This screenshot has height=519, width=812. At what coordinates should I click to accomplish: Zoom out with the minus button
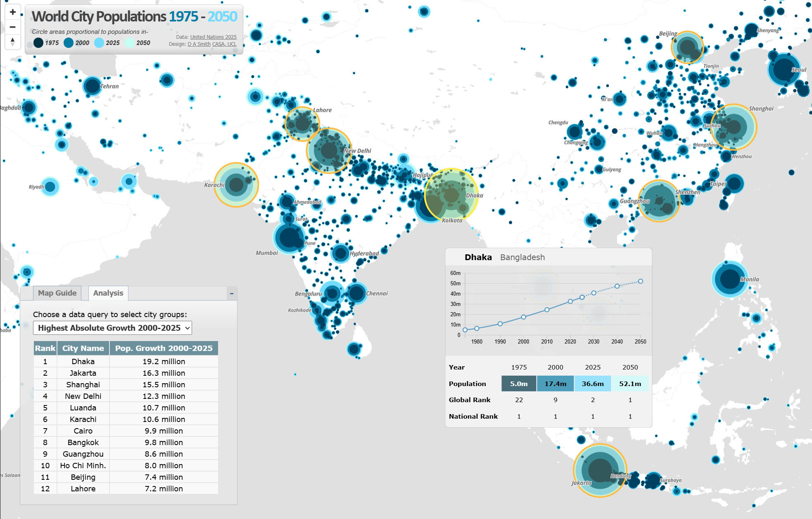click(x=13, y=27)
